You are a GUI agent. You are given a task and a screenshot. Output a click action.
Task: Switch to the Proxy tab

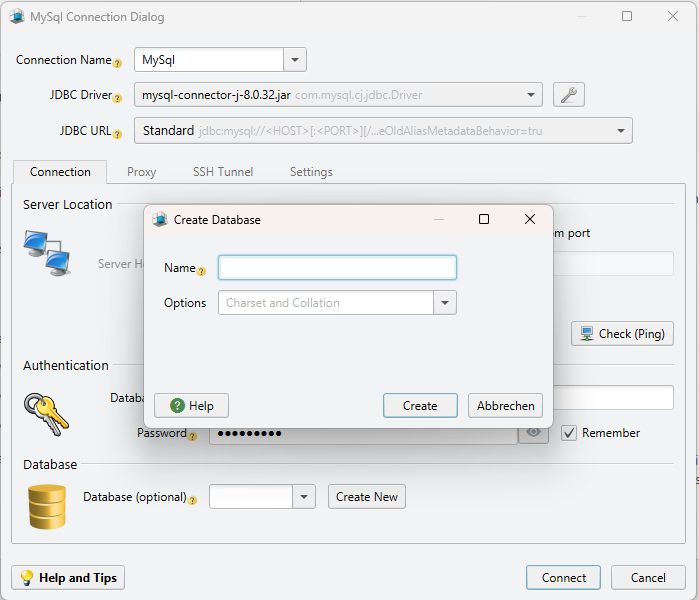142,172
